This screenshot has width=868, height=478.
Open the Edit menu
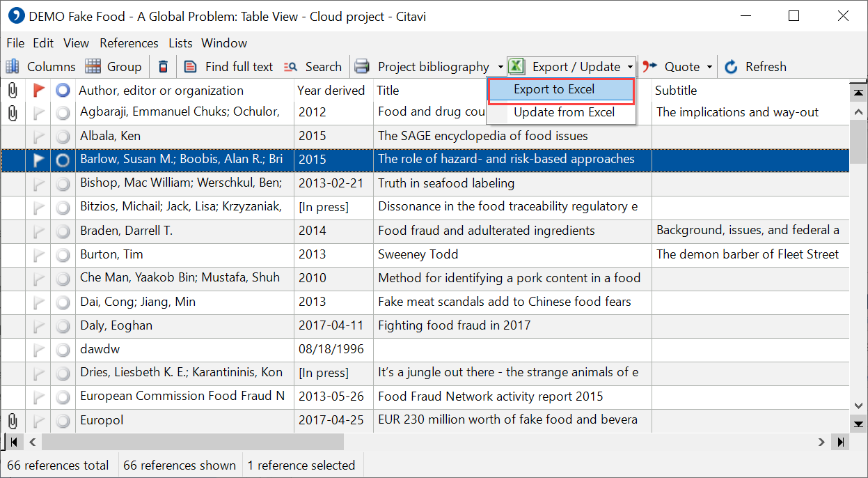point(43,43)
